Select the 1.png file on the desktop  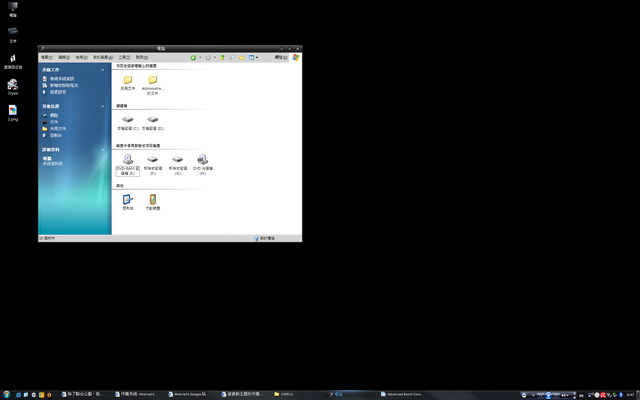click(13, 113)
